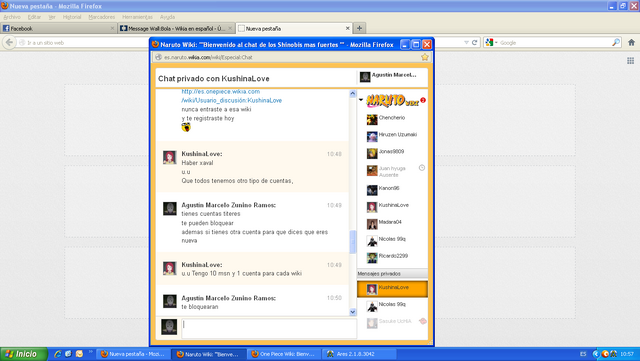640x361 pixels.
Task: Click the red unread badge on Naruto logo
Action: click(x=423, y=100)
